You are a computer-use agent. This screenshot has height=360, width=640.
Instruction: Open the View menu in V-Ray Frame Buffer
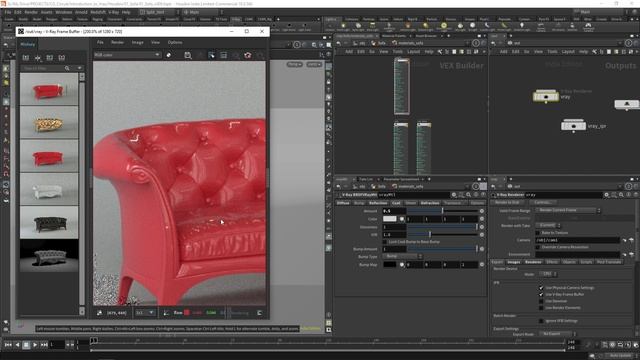pos(156,42)
